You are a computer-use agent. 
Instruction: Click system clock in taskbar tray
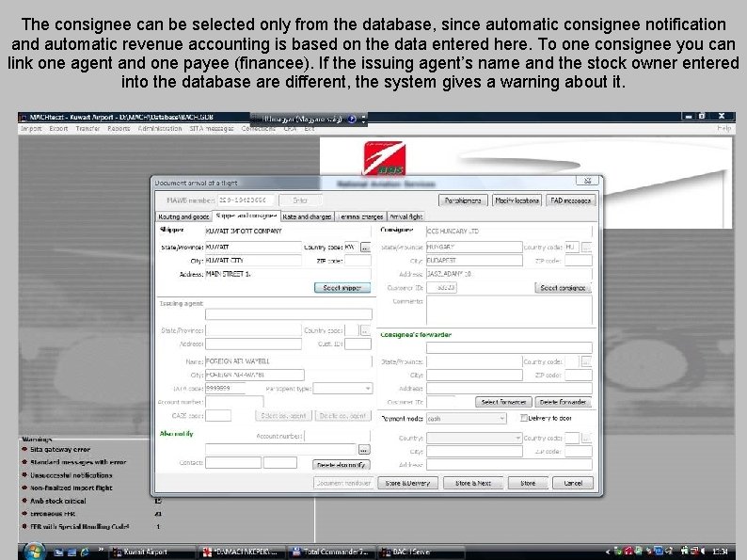click(720, 552)
